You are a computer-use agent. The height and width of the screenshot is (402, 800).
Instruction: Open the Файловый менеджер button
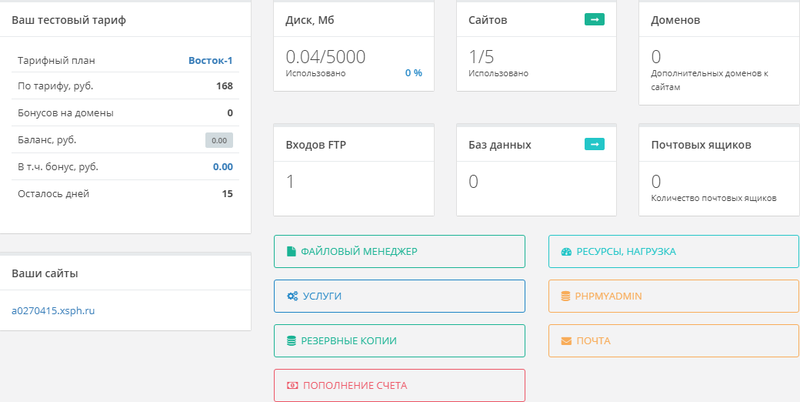399,251
